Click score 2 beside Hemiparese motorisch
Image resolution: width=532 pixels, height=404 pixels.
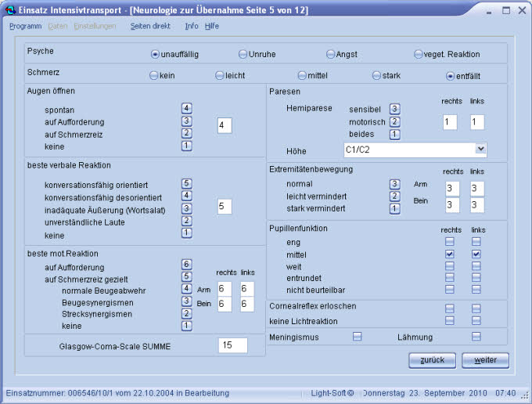[394, 121]
